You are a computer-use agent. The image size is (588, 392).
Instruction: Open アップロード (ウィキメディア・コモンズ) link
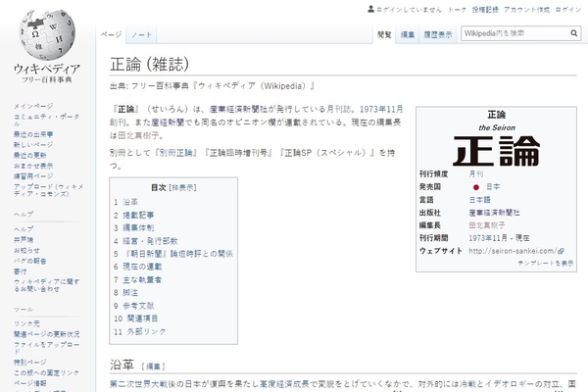49,190
